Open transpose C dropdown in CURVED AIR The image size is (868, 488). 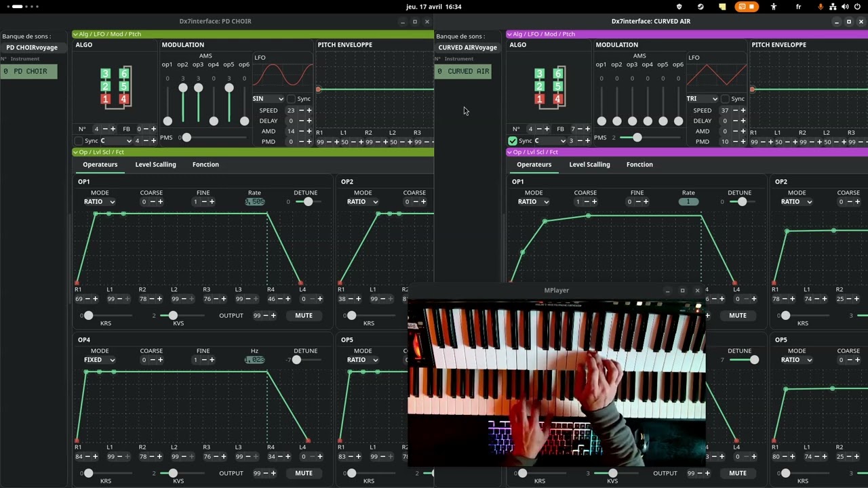(x=550, y=141)
